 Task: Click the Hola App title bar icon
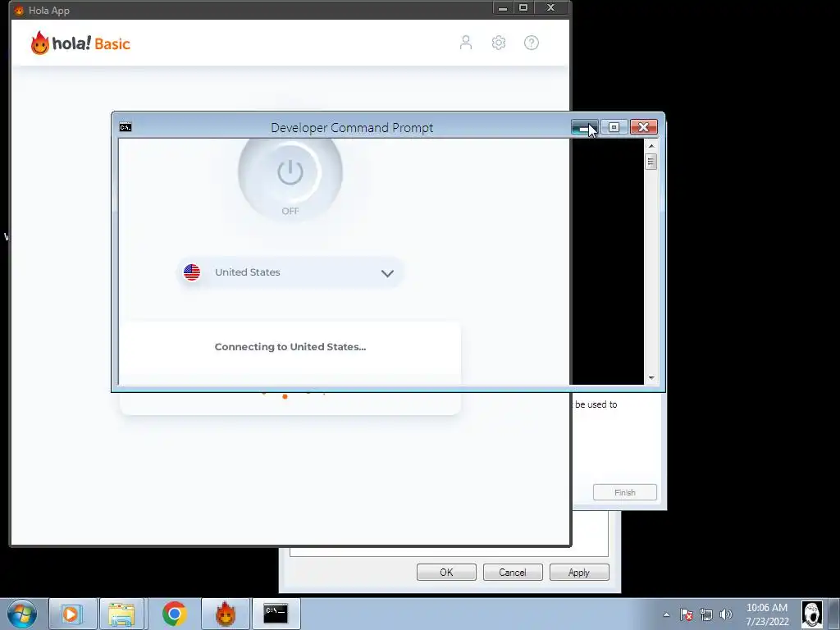(x=19, y=10)
